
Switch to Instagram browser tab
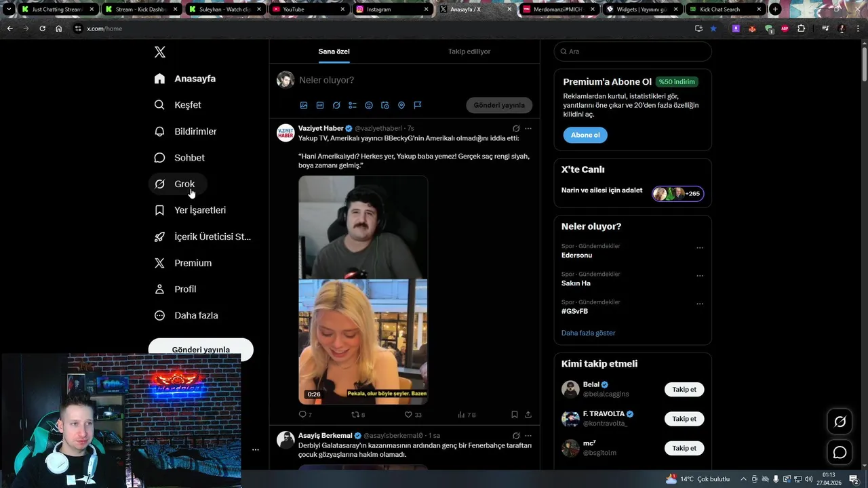click(x=393, y=9)
